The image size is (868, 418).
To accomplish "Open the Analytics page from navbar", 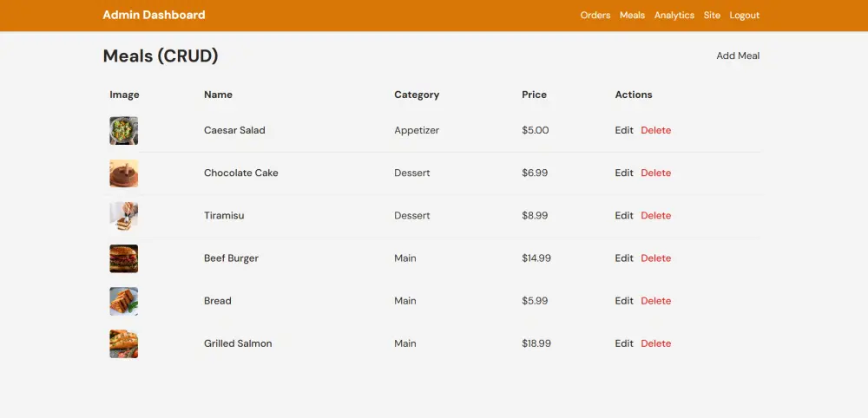I will point(674,16).
